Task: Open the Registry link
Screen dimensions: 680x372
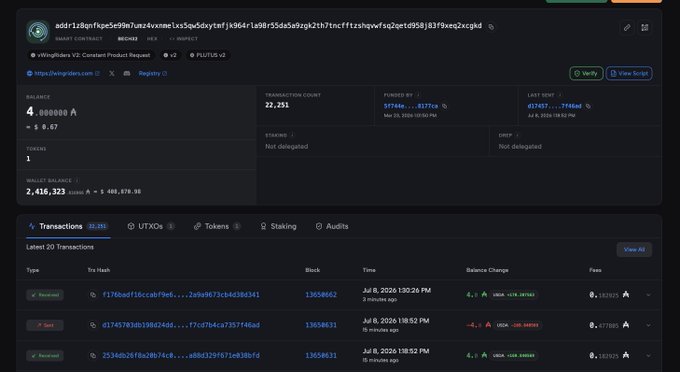Action: point(153,73)
